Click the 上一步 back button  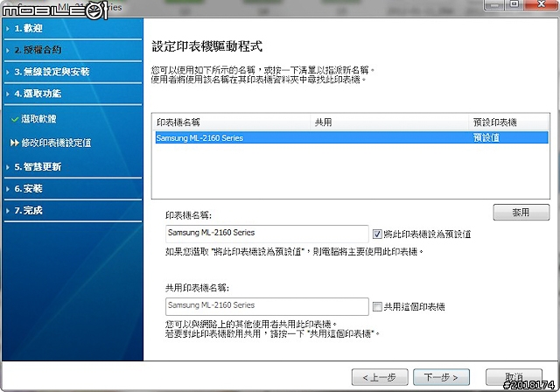point(380,377)
